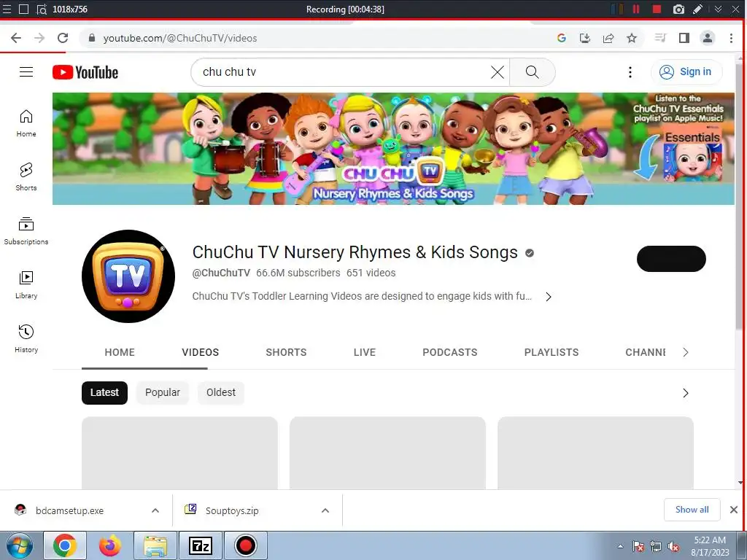Switch to the PLAYLISTS tab
Image resolution: width=747 pixels, height=560 pixels.
point(551,352)
